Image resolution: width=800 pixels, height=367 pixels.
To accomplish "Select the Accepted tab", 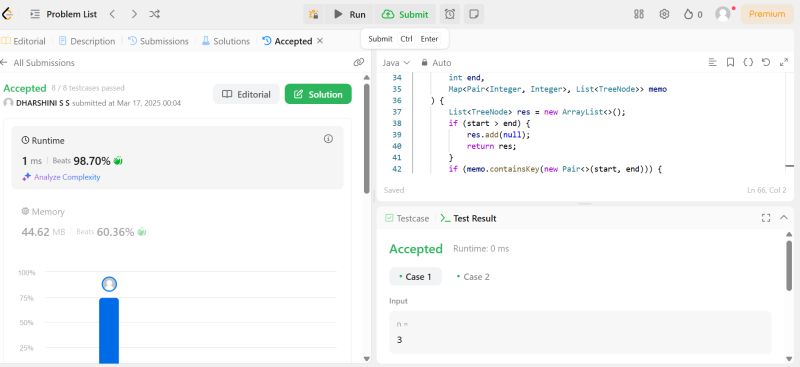I will 287,41.
